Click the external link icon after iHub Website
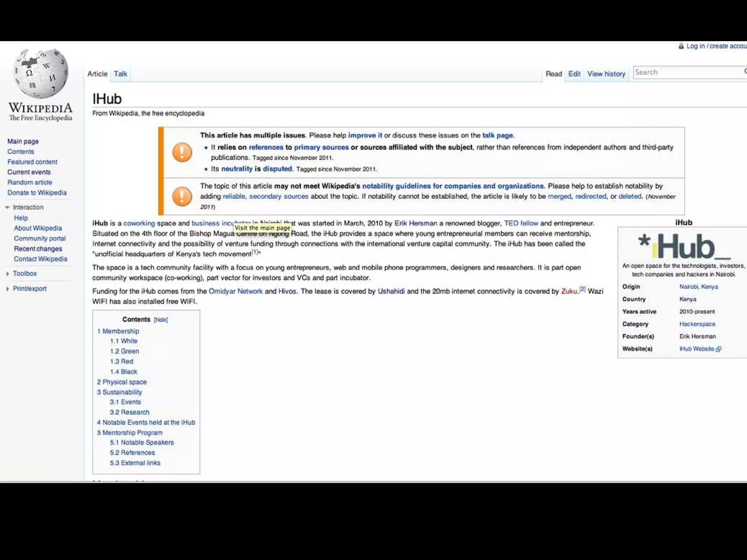The height and width of the screenshot is (560, 747). click(718, 349)
